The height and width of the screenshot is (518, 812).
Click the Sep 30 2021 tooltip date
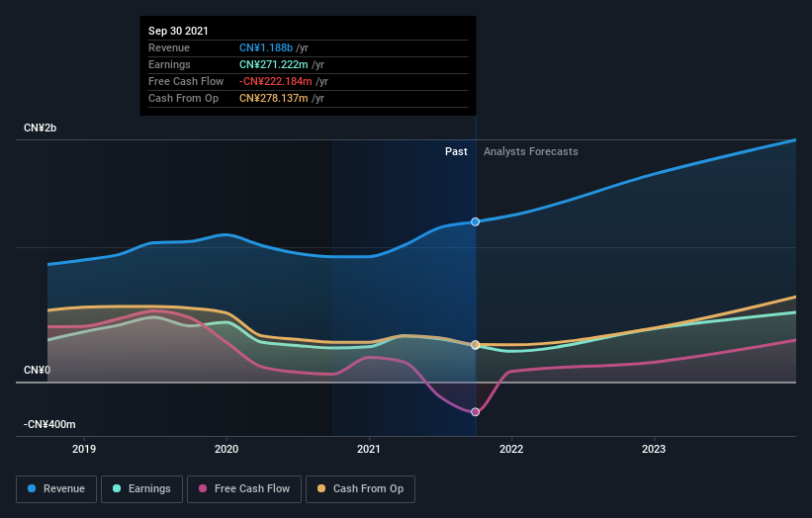click(x=178, y=31)
